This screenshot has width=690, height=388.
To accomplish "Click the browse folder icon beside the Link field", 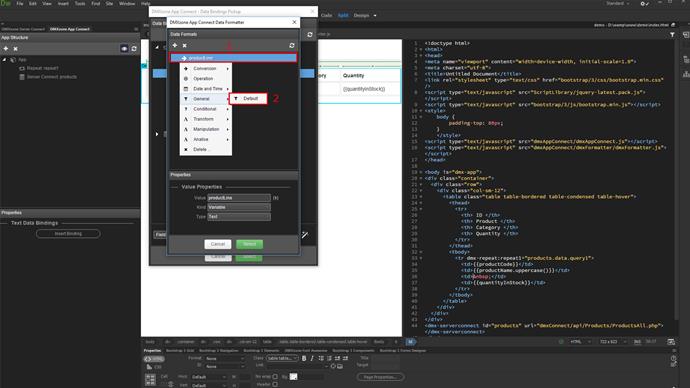I will [x=340, y=366].
